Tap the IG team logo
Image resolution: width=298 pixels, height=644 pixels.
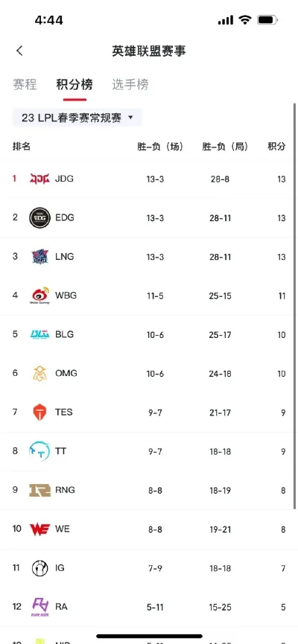pyautogui.click(x=40, y=568)
